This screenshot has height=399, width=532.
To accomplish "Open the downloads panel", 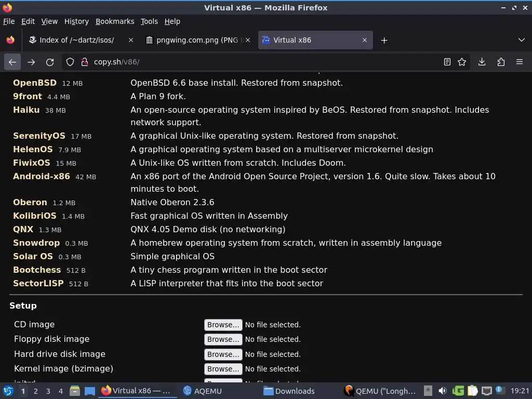I will (482, 62).
